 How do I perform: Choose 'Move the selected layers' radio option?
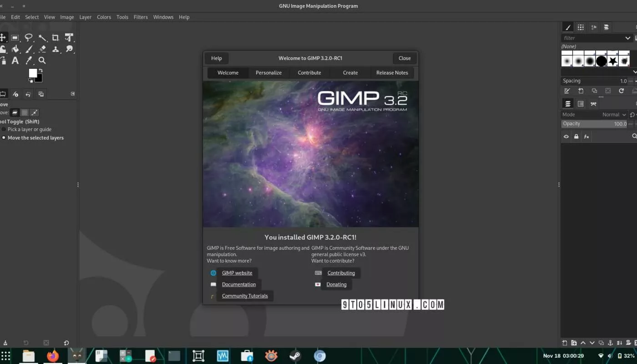[4, 138]
